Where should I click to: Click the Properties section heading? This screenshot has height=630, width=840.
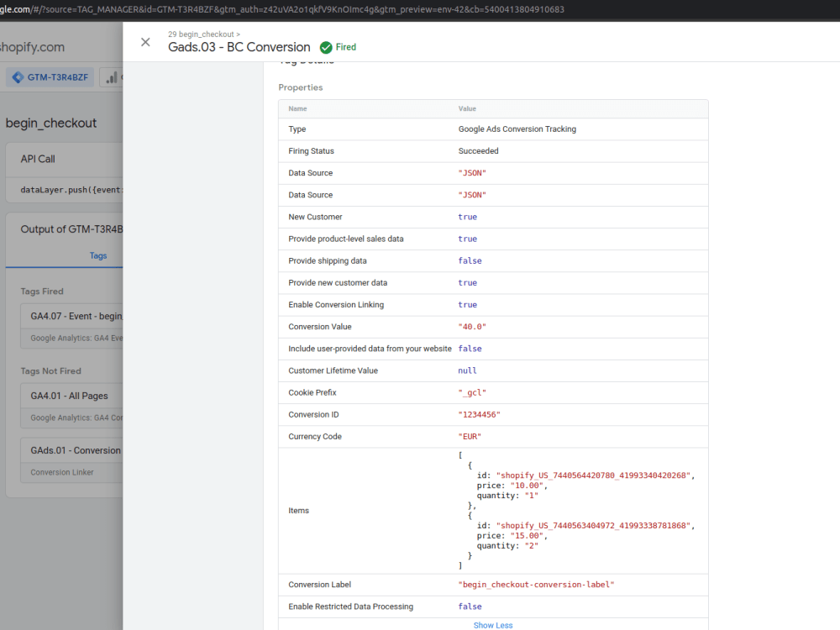[301, 87]
